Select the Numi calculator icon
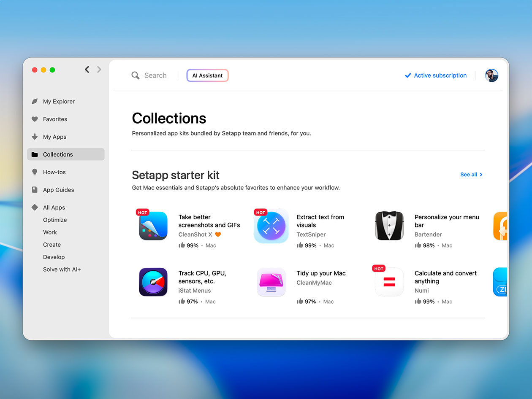532x399 pixels. tap(389, 282)
